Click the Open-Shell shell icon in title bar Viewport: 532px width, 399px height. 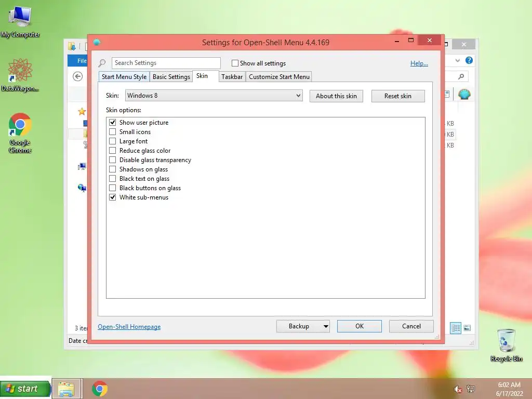click(97, 42)
